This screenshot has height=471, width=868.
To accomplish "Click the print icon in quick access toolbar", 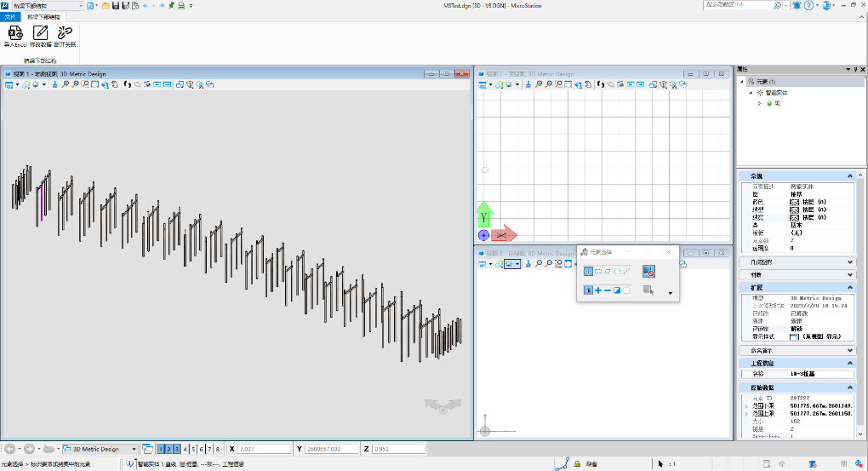I will [181, 6].
